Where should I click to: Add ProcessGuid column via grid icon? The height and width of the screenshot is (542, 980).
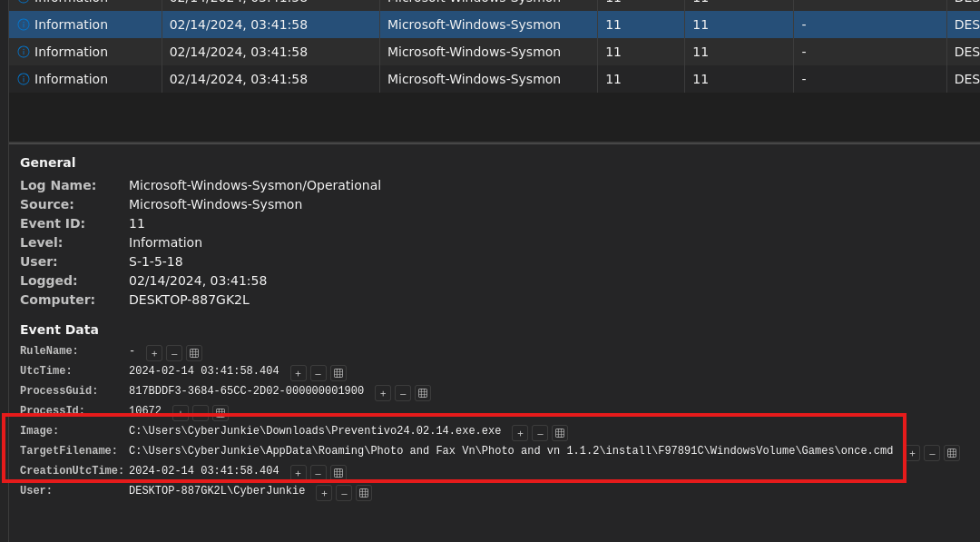(423, 393)
